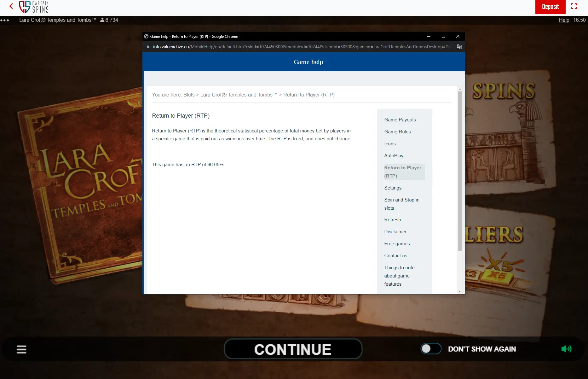
Task: Open the Captain Spins logo home
Action: coord(34,7)
